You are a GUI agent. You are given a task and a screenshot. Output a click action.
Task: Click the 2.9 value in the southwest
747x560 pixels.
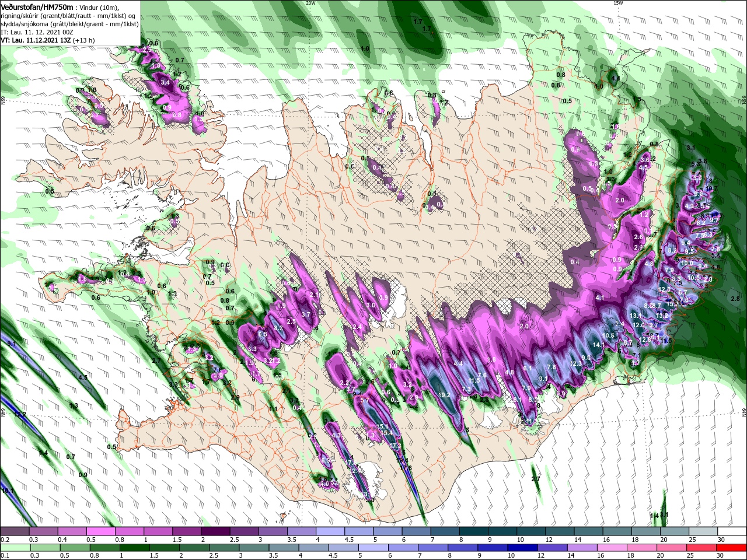coord(235,397)
